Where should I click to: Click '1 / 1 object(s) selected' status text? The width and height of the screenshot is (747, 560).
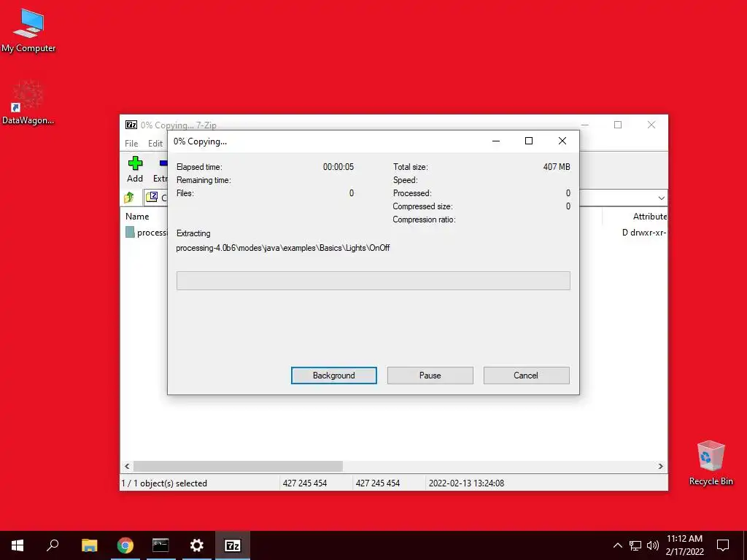(x=164, y=483)
